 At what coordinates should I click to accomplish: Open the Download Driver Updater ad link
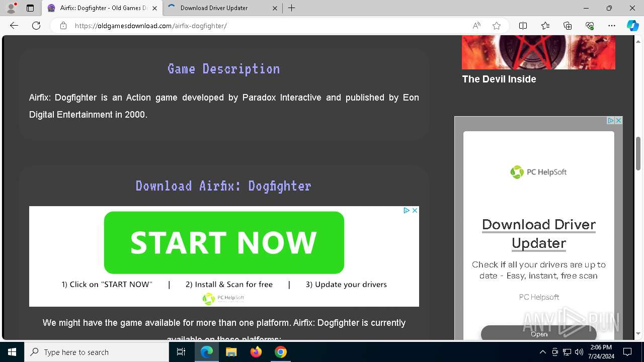[539, 234]
